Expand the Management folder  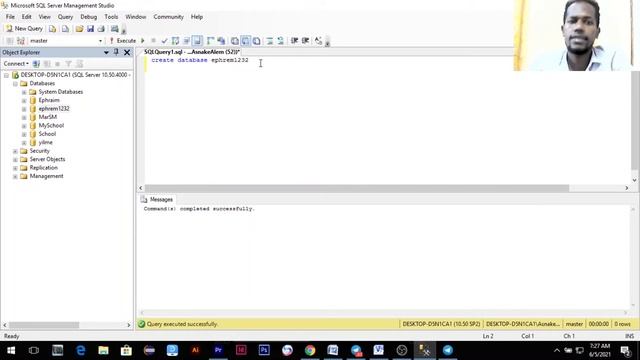pos(15,176)
